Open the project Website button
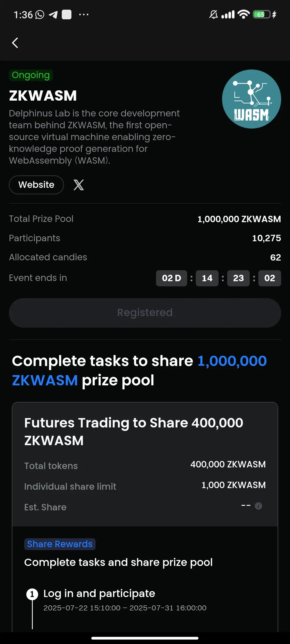Image resolution: width=290 pixels, height=644 pixels. (x=36, y=185)
